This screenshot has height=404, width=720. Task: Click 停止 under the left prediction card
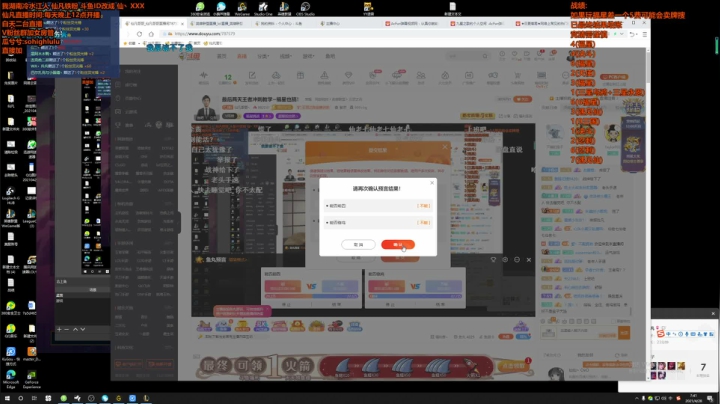(287, 304)
